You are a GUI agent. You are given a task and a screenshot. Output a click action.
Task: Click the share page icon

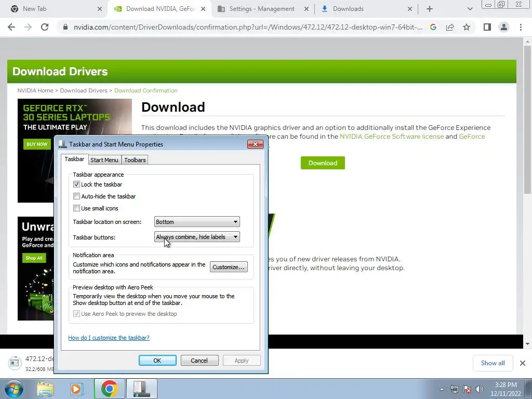tap(450, 27)
